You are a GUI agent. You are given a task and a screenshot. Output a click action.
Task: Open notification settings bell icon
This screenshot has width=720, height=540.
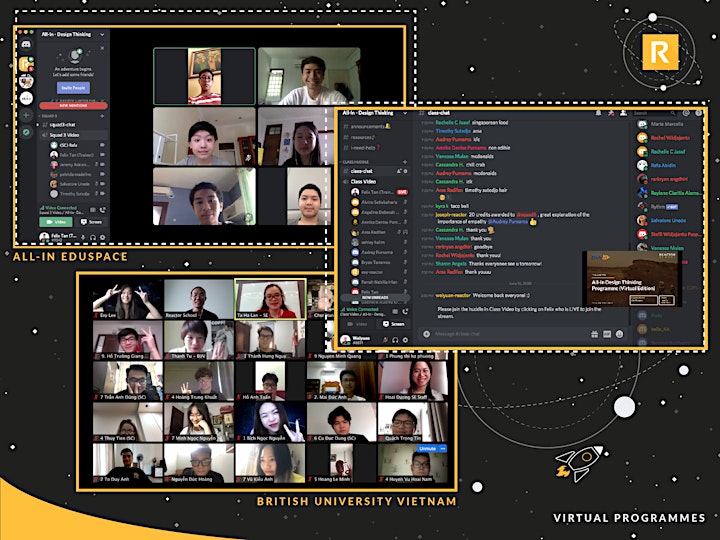pos(598,113)
